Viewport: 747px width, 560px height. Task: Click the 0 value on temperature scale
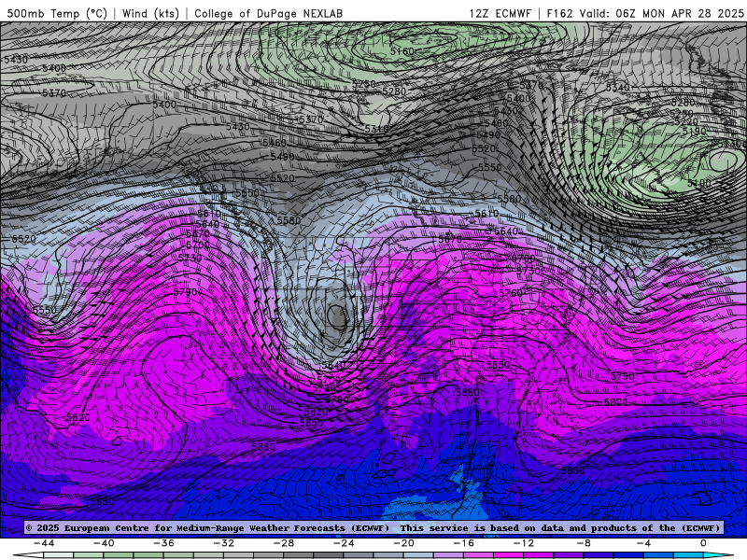pos(703,543)
